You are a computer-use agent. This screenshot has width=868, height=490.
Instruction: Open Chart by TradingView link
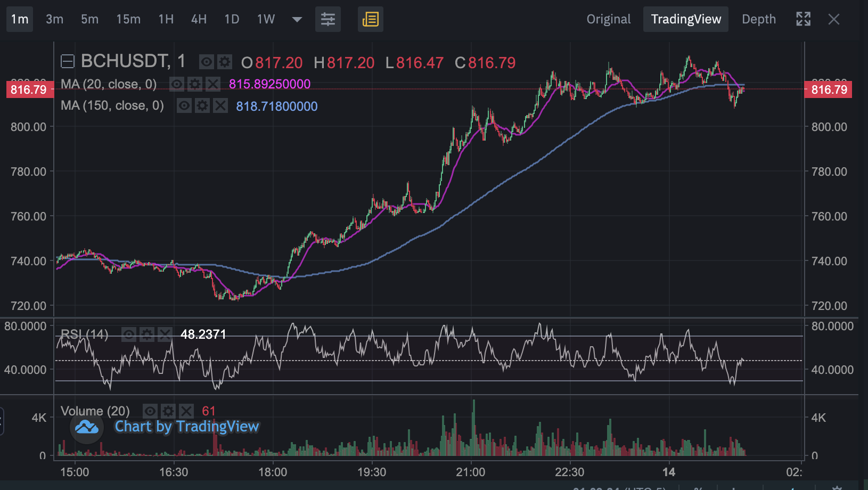click(x=187, y=427)
